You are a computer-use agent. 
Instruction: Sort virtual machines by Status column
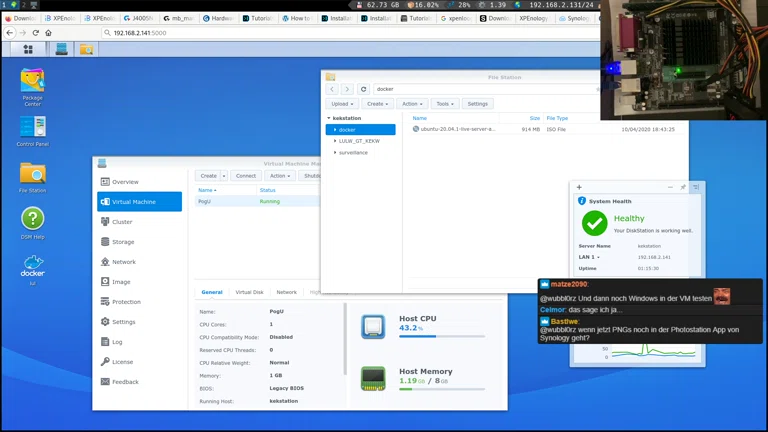pos(267,190)
